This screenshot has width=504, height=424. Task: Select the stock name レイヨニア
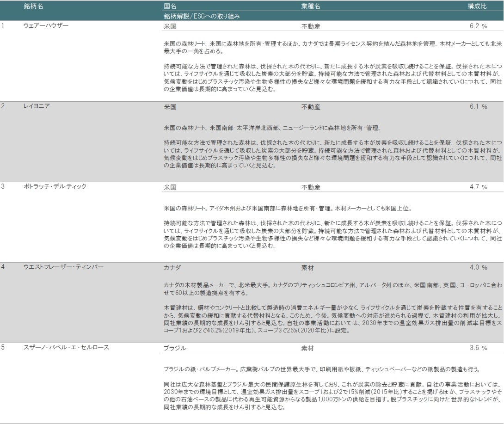37,106
